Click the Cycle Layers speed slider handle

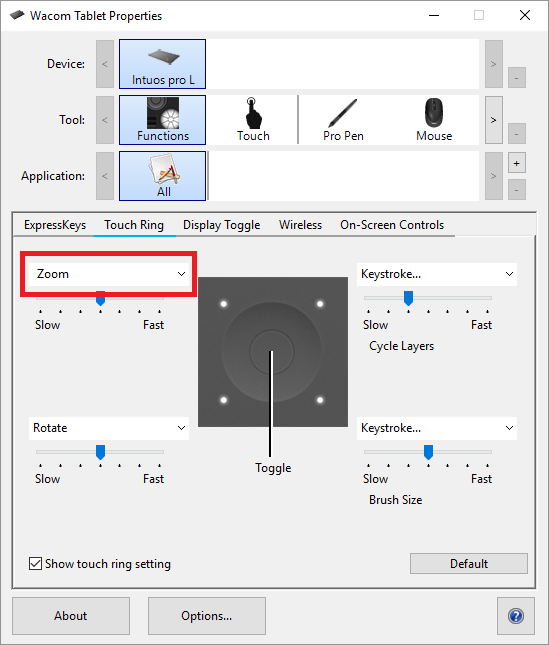click(x=408, y=298)
